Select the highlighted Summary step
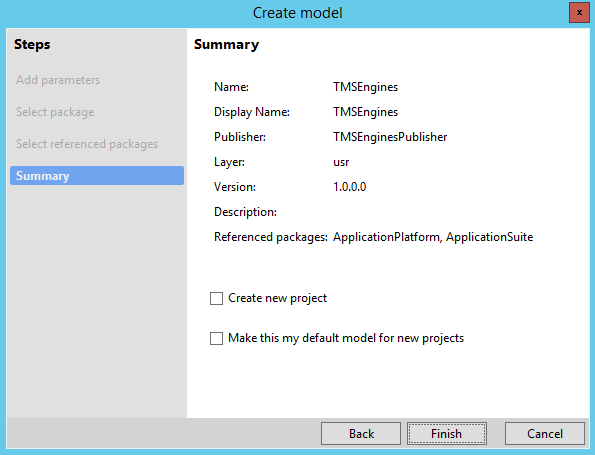The width and height of the screenshot is (595, 455). pyautogui.click(x=97, y=176)
